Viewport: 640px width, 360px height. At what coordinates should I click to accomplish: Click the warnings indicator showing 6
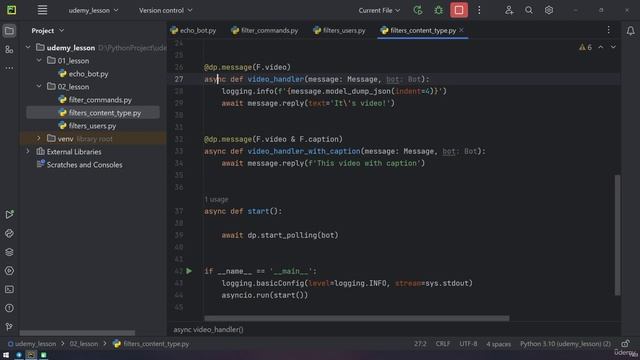tap(585, 47)
